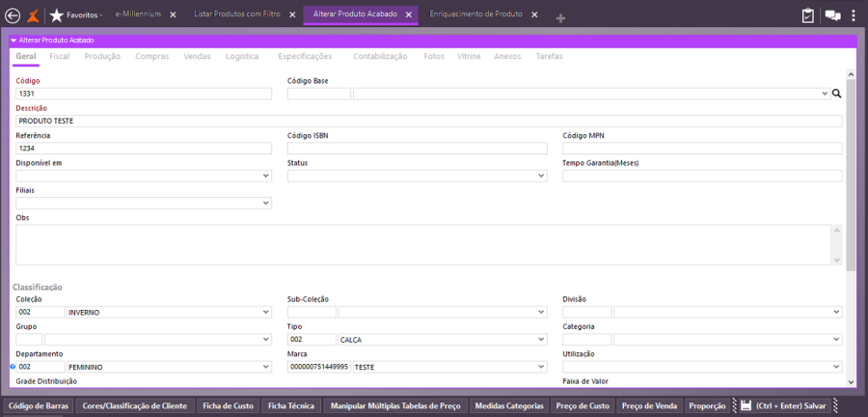Close the Enriquecimento de Produto tab
868x417 pixels.
point(534,14)
